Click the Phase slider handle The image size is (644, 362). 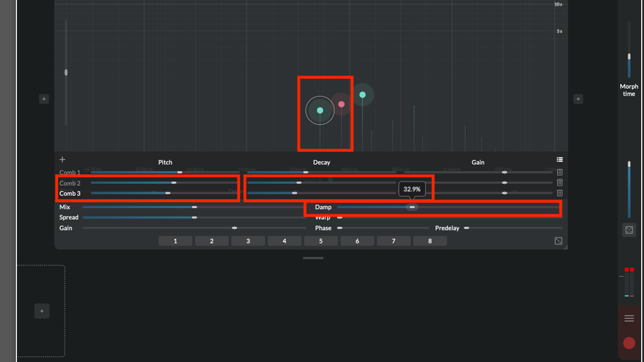(x=340, y=228)
